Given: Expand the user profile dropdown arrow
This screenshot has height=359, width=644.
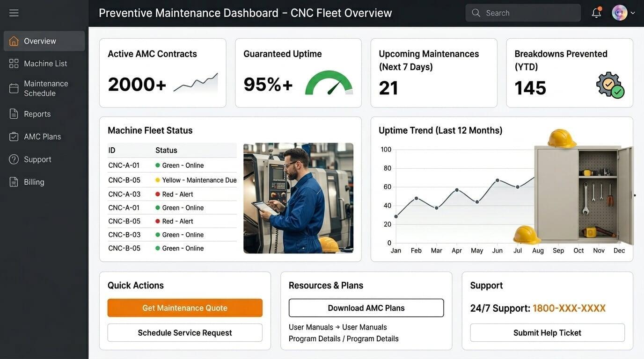Looking at the screenshot, I should [633, 13].
